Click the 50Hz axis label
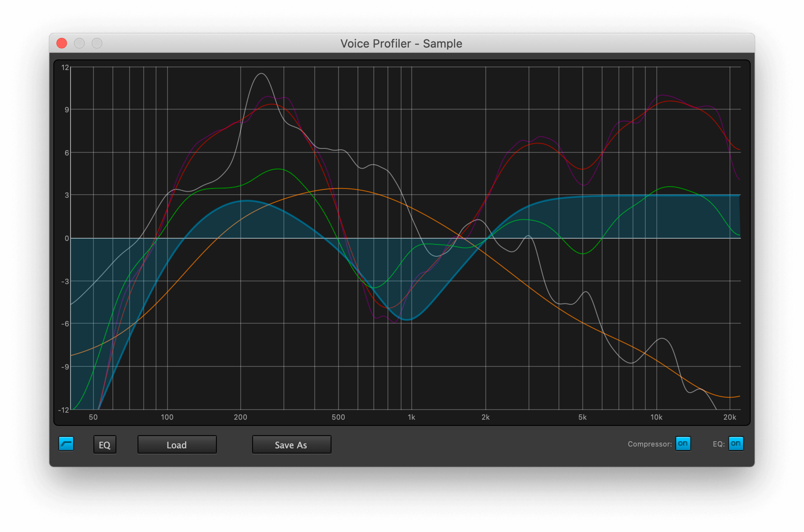 pos(93,417)
